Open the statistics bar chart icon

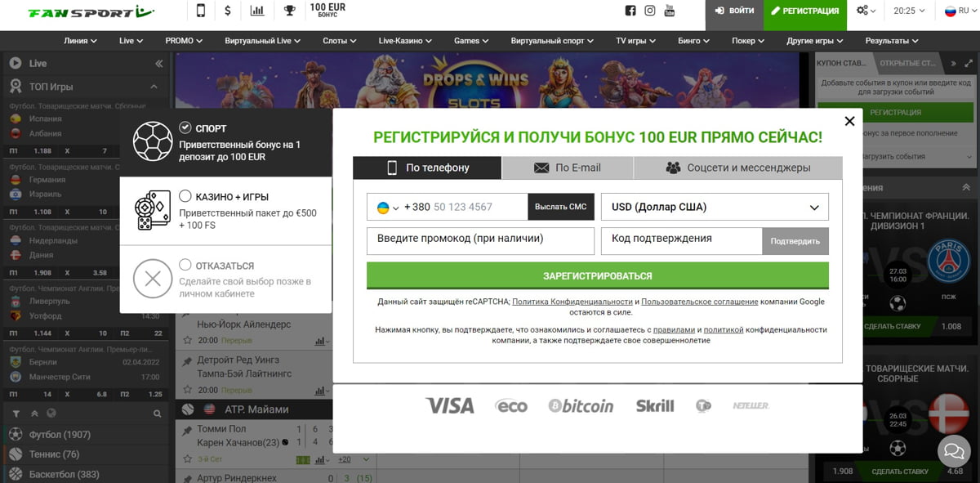(257, 11)
